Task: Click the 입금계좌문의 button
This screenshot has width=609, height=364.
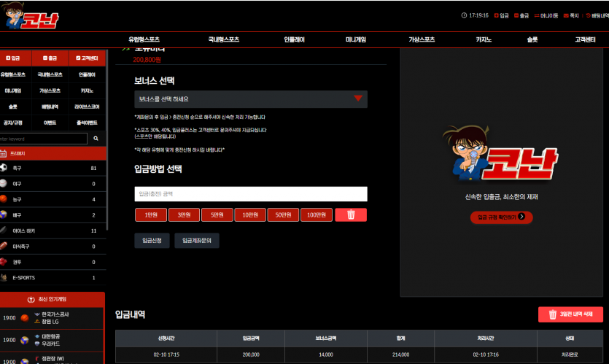Action: [x=196, y=241]
